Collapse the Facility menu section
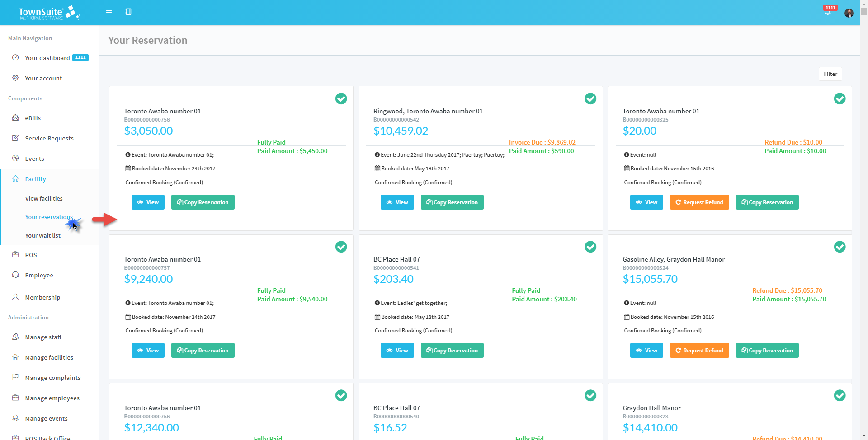868x440 pixels. coord(36,179)
